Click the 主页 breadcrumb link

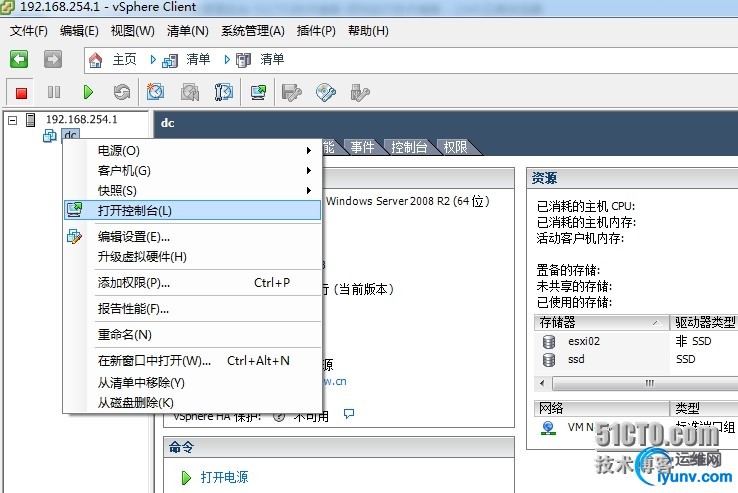click(x=124, y=59)
